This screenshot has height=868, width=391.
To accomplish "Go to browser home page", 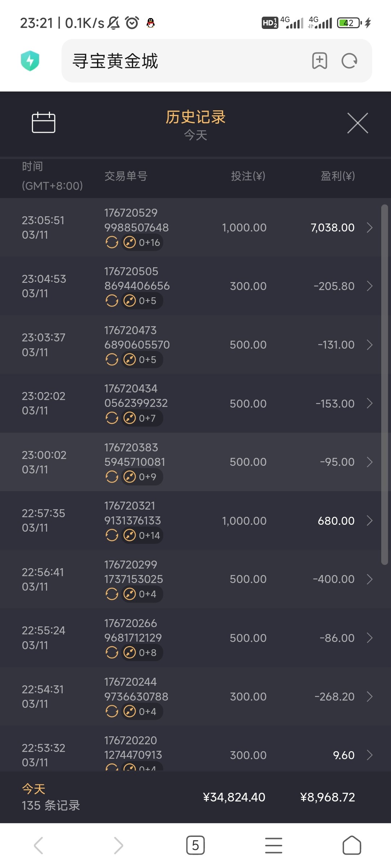I will [x=352, y=846].
